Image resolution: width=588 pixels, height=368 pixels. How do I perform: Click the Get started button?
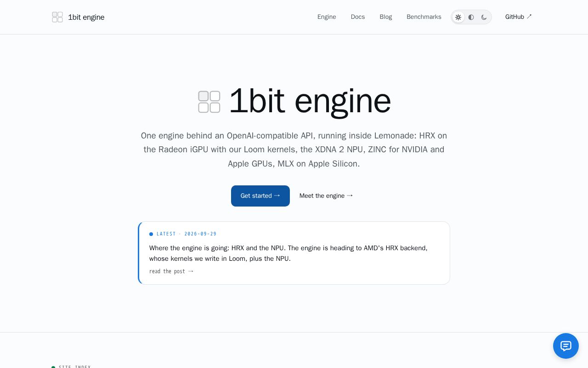coord(260,196)
